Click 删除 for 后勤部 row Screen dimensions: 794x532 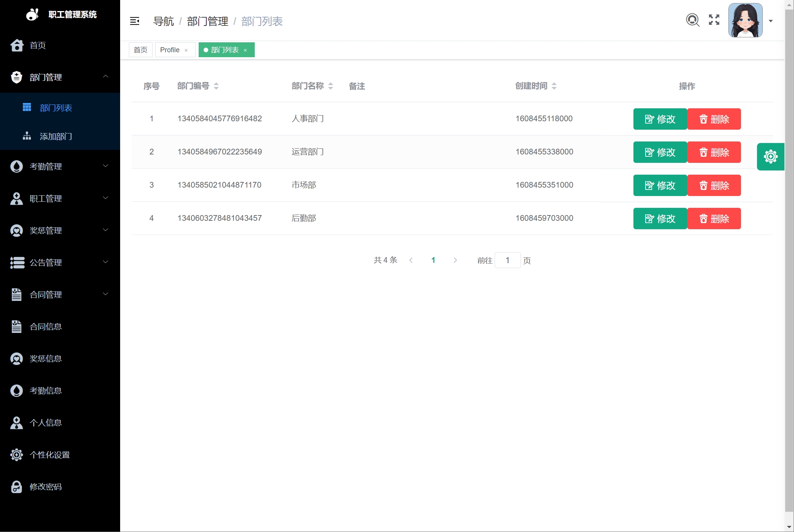coord(714,219)
